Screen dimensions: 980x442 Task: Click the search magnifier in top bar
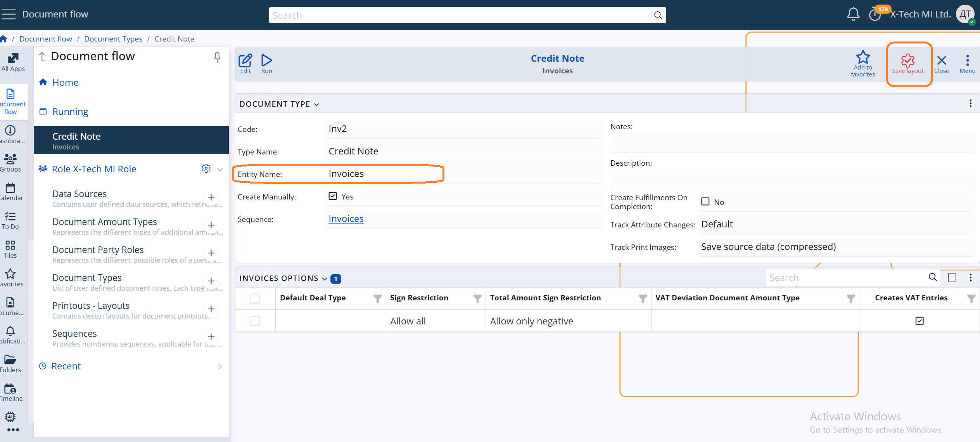point(658,15)
